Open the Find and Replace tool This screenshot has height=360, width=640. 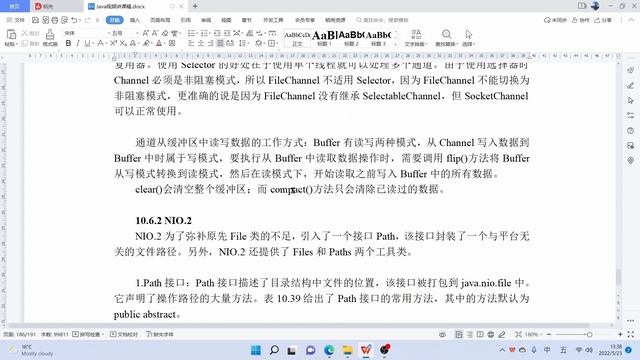(x=447, y=38)
